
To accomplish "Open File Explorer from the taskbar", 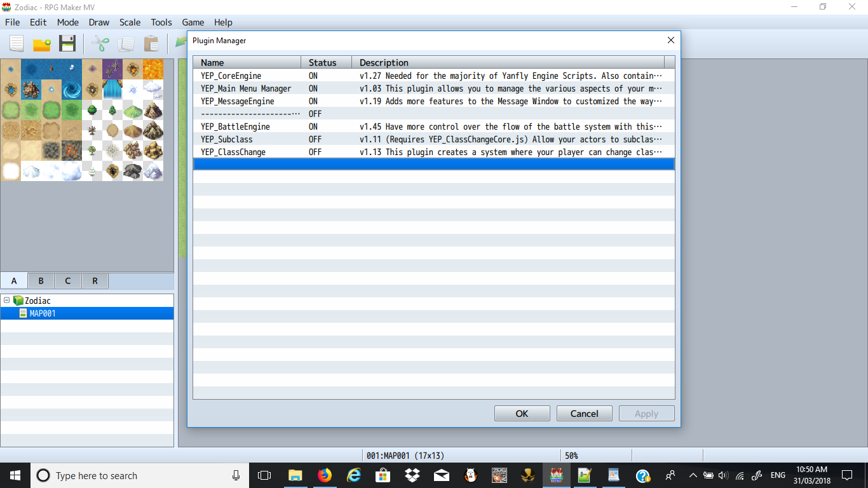I will click(295, 475).
